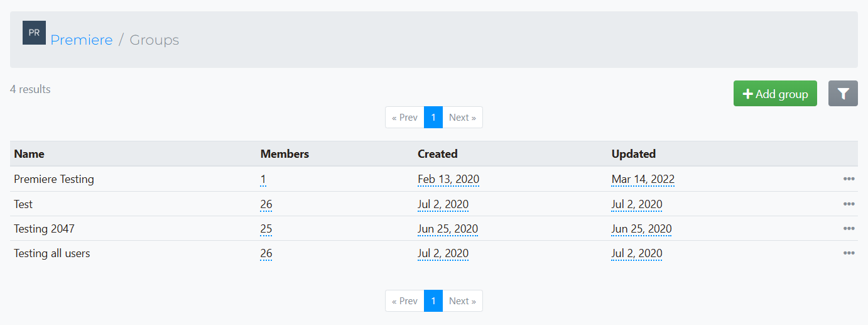Screen dimensions: 868x325
Task: Click the 4 results count text
Action: 30,89
